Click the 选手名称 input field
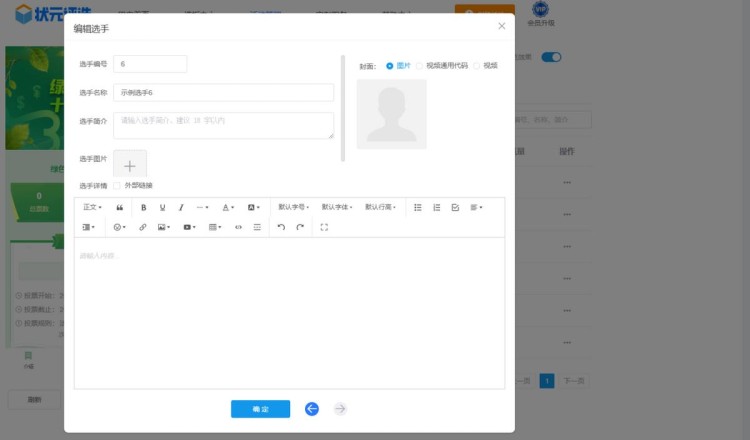 click(223, 92)
